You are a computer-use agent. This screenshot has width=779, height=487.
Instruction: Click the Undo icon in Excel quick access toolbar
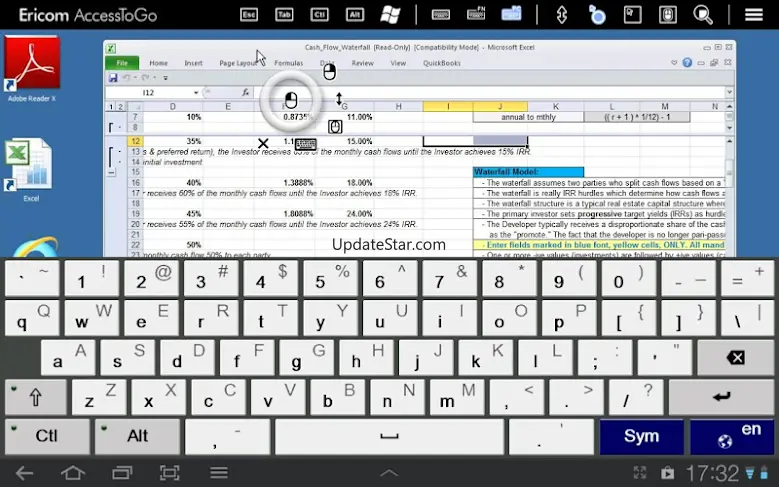[x=127, y=78]
